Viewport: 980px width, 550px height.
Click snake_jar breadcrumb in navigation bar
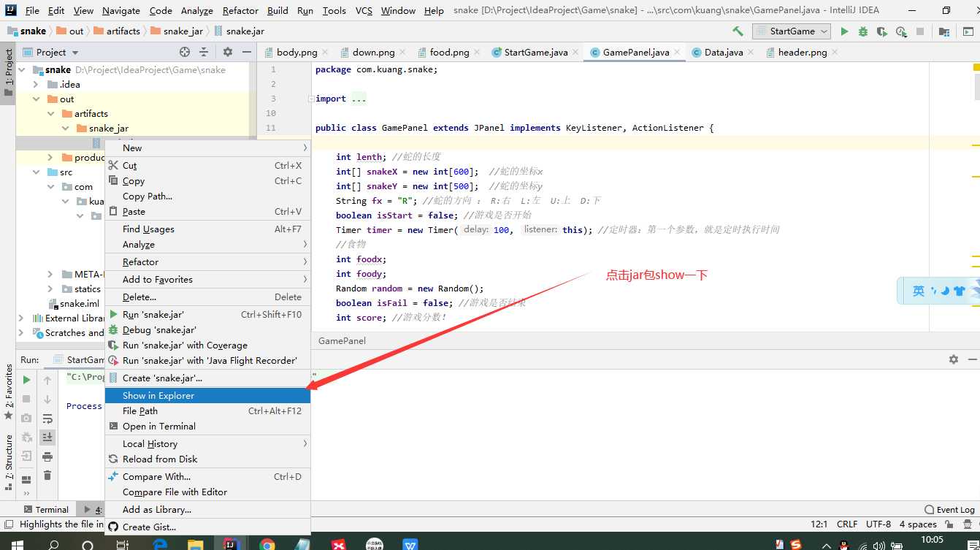[x=176, y=31]
